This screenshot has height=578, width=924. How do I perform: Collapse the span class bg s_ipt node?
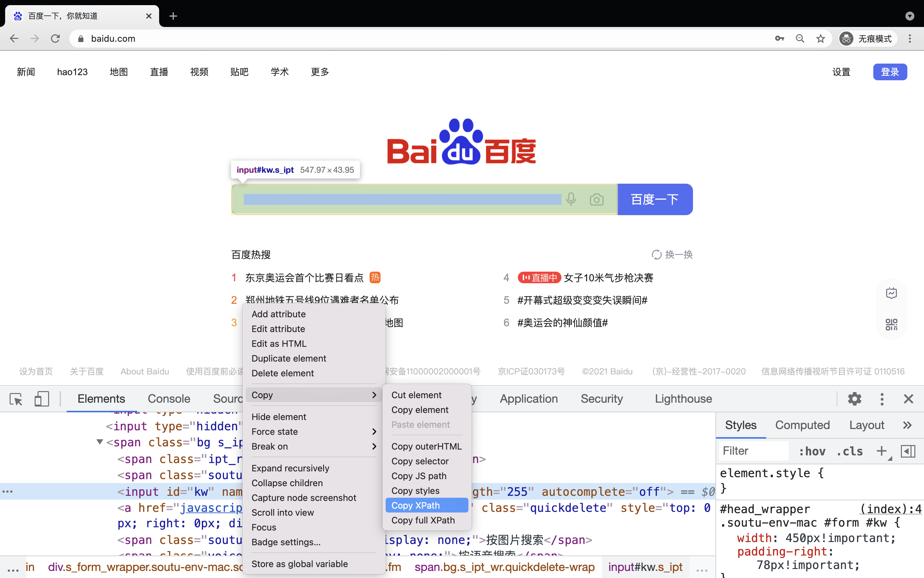tap(100, 442)
